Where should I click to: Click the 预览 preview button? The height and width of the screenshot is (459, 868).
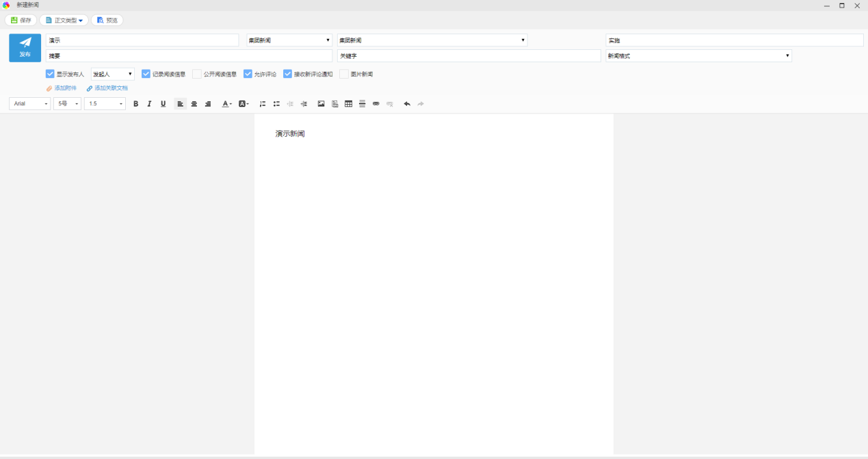(x=107, y=21)
